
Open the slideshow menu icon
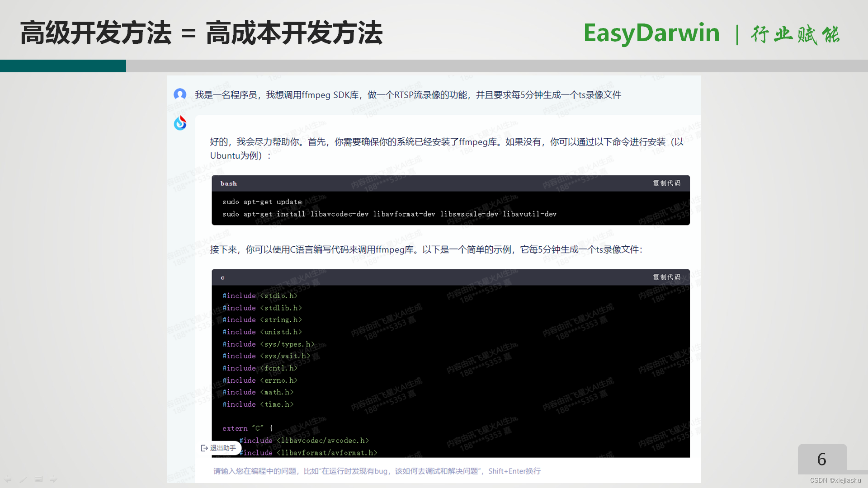(x=39, y=479)
